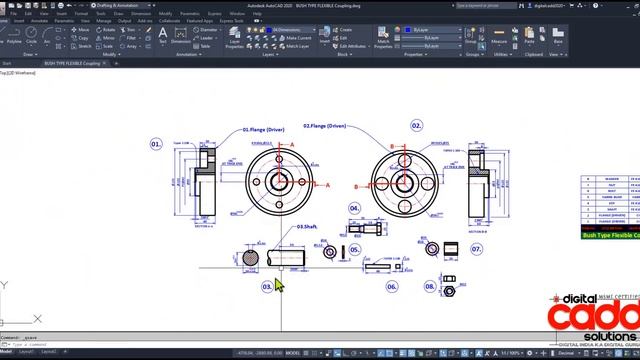
Task: Click the Trim tool
Action: 128,30
